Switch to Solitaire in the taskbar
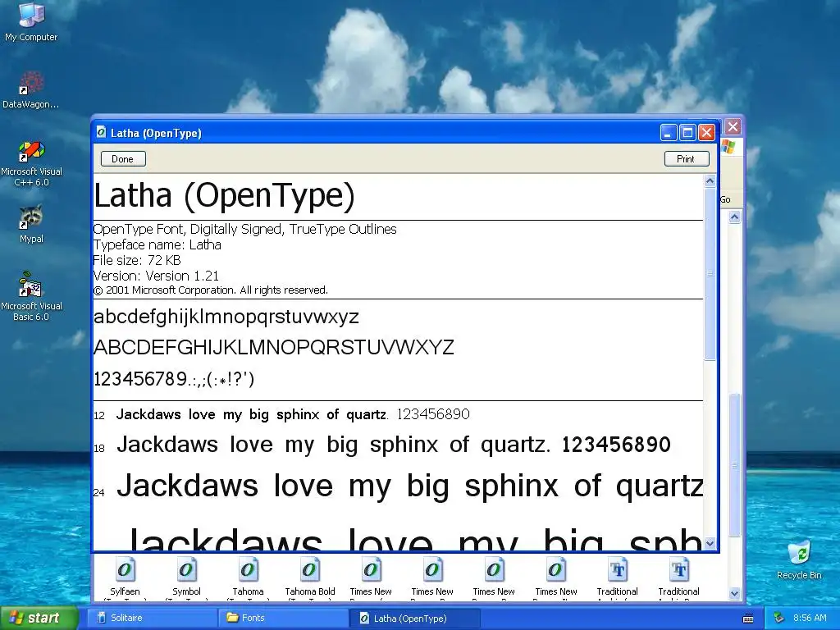 tap(152, 618)
